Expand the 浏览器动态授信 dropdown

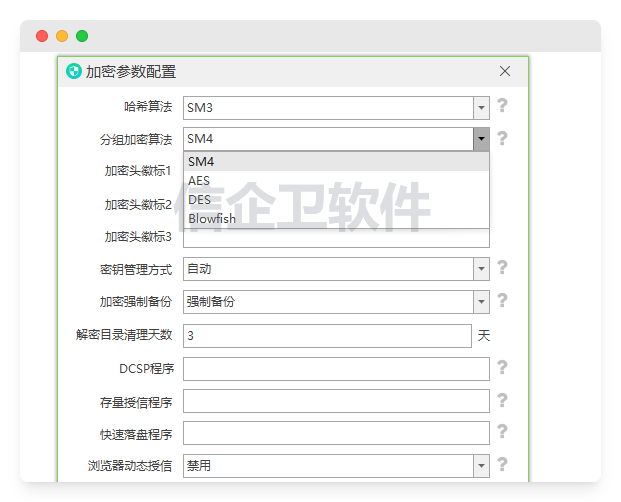point(481,465)
